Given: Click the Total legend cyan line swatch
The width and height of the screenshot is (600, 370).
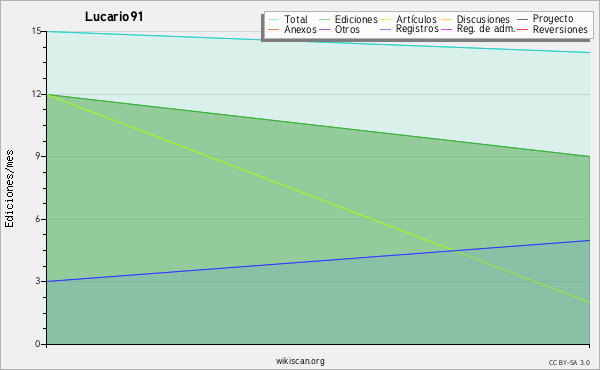Looking at the screenshot, I should point(274,20).
